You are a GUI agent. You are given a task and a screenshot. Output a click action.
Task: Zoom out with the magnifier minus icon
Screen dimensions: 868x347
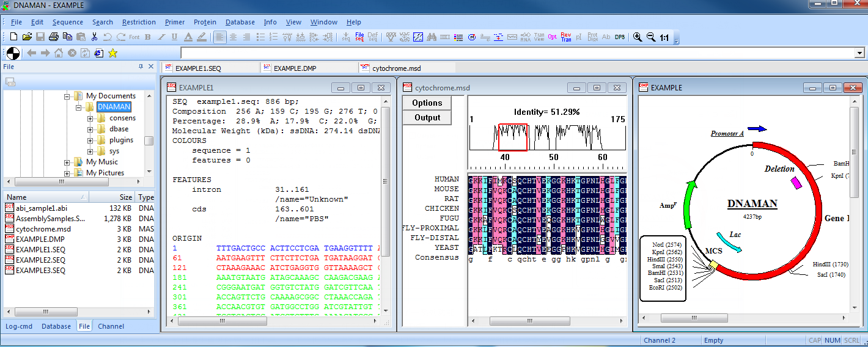click(x=651, y=37)
